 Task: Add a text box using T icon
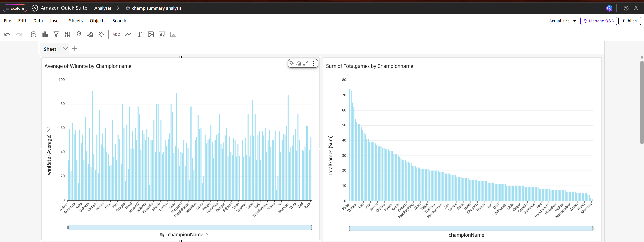tap(139, 34)
